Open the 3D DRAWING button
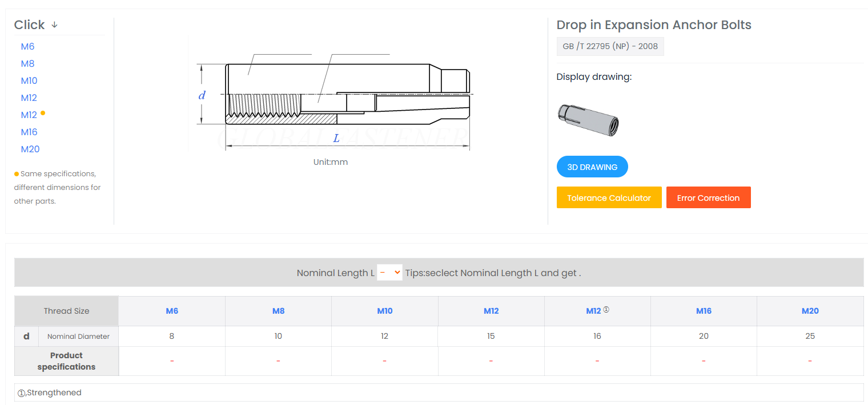Screen dimensions: 868x405 click(592, 167)
